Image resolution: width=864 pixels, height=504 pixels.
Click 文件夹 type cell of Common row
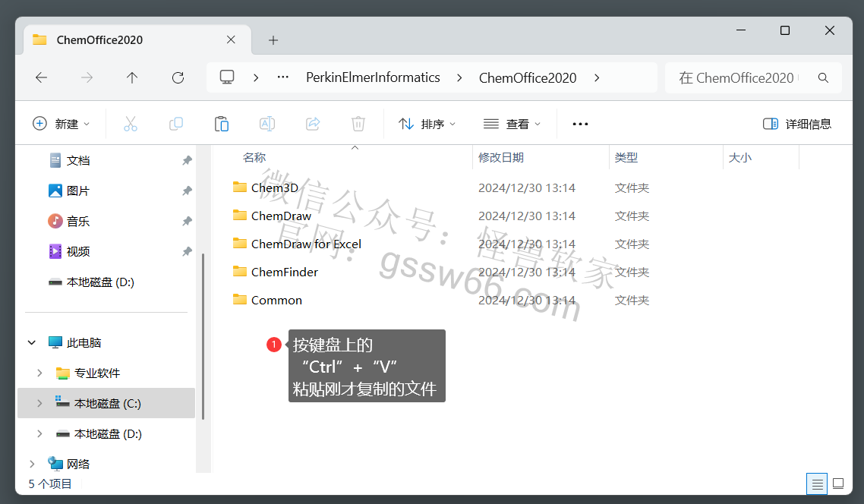coord(632,300)
